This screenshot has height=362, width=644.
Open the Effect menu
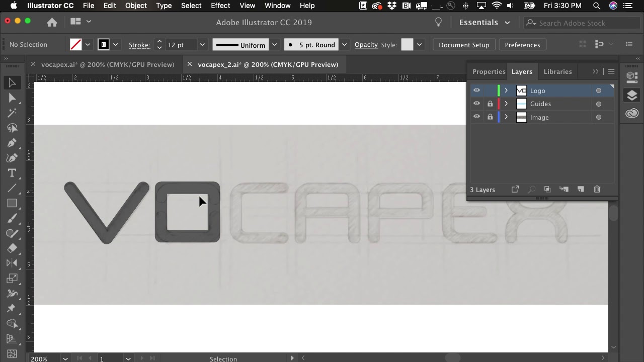pos(220,6)
